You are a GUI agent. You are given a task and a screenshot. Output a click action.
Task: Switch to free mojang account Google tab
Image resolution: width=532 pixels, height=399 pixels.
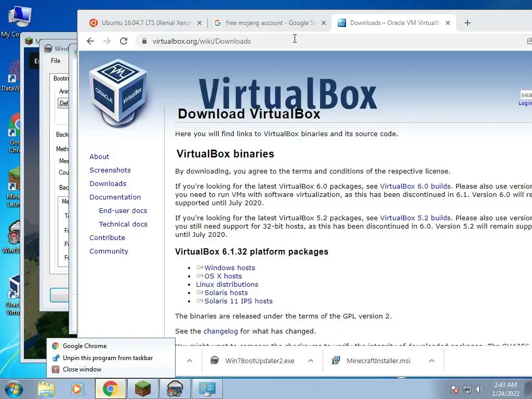(x=270, y=23)
